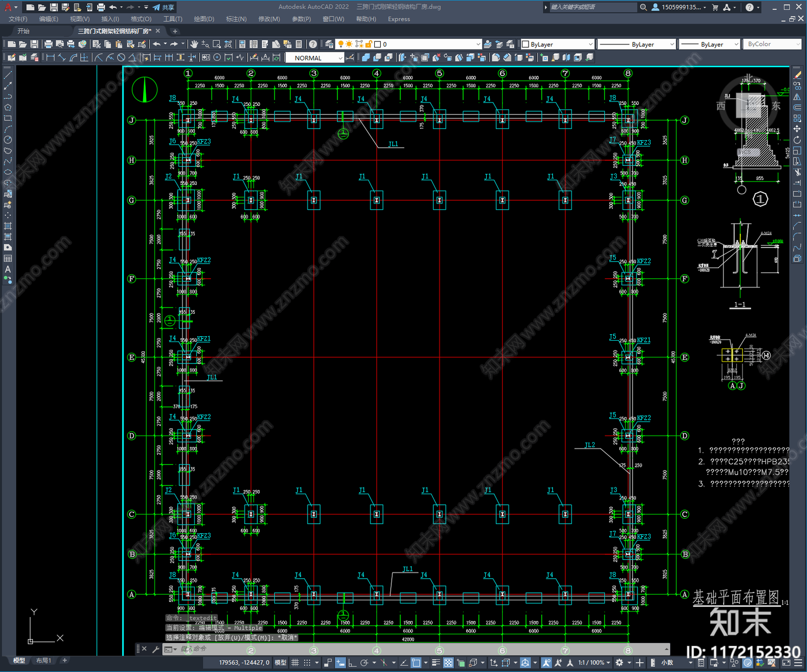Open the Layer Properties Manager icon
This screenshot has height=672, width=807.
point(329,44)
